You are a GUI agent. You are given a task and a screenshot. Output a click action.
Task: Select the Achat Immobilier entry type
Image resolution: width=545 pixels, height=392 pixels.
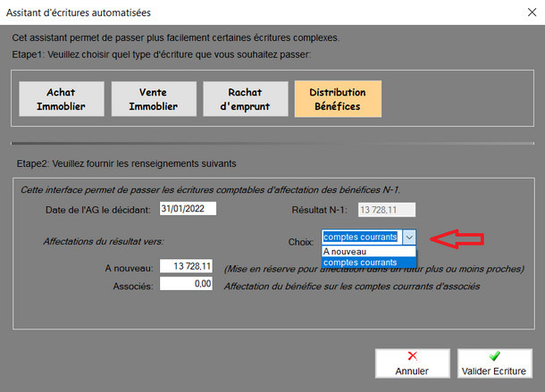[x=62, y=99]
